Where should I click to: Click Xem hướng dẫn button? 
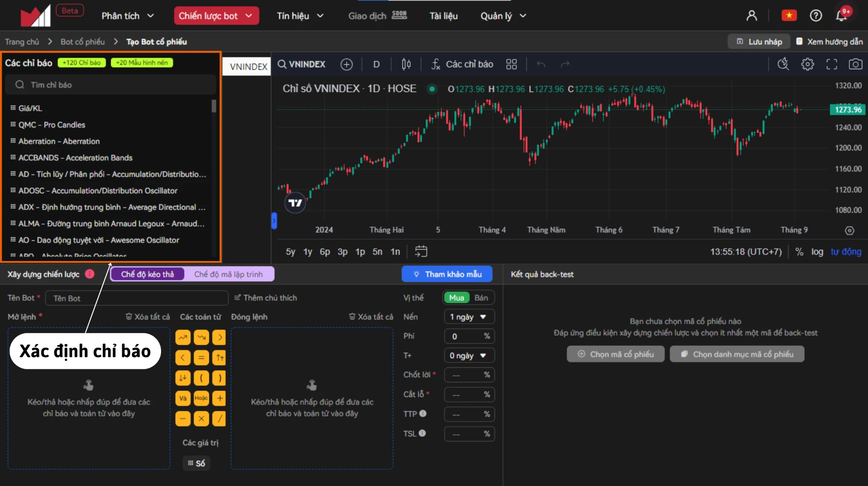coord(829,42)
